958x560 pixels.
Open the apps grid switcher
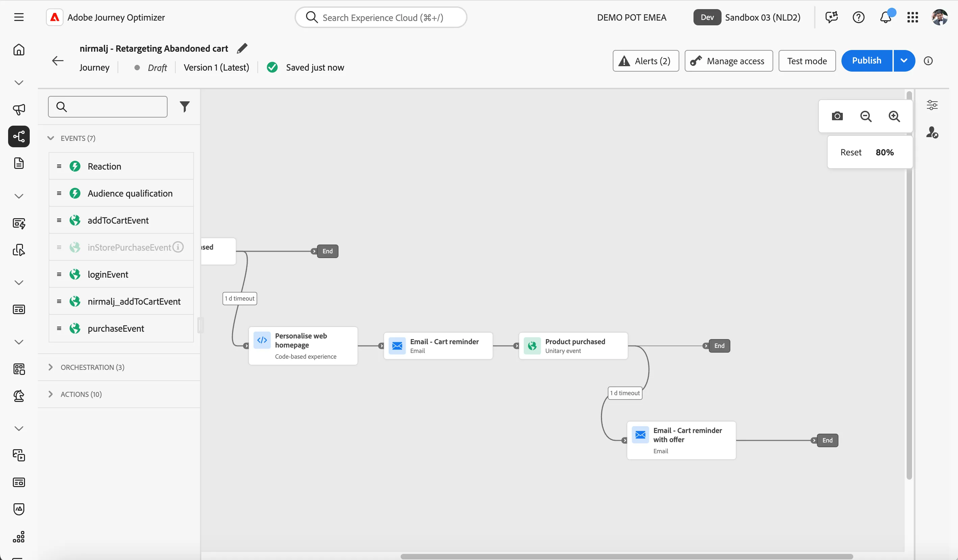coord(912,17)
